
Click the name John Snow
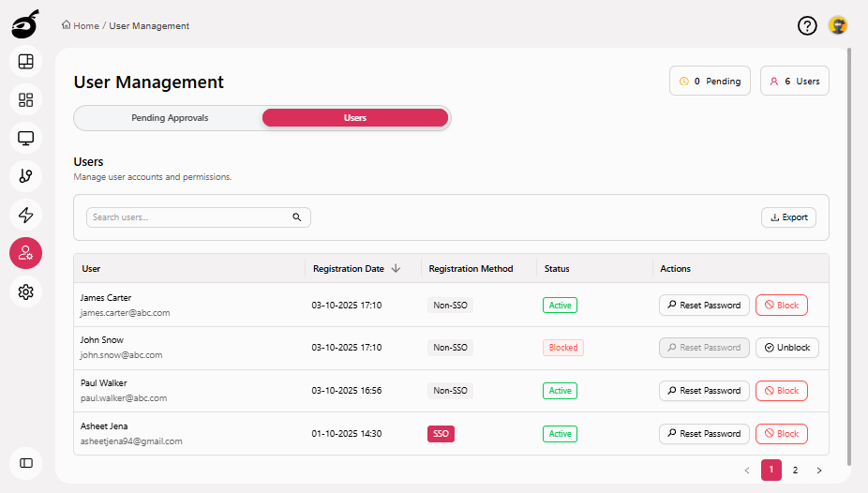coord(102,339)
